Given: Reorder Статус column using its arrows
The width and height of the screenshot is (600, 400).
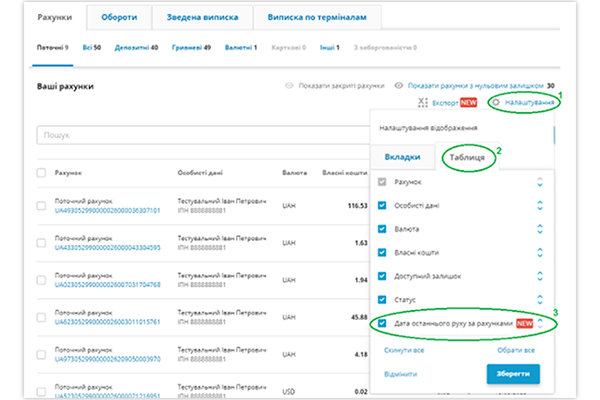Looking at the screenshot, I should (x=540, y=299).
